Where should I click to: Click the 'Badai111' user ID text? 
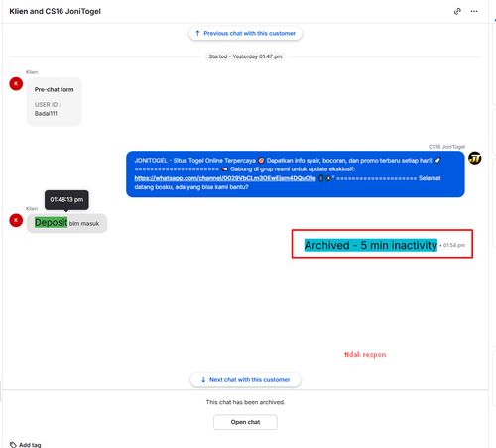[x=46, y=114]
